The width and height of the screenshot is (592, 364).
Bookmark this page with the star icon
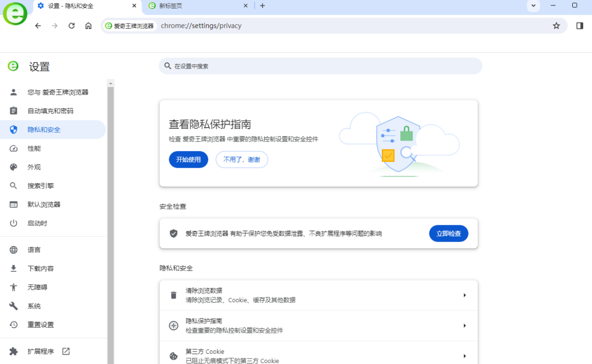point(556,25)
